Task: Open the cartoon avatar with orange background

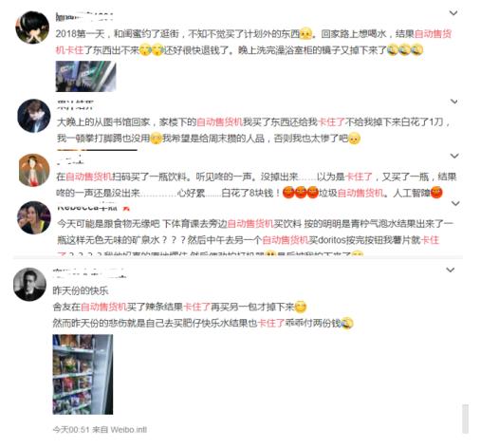Action: pos(34,170)
